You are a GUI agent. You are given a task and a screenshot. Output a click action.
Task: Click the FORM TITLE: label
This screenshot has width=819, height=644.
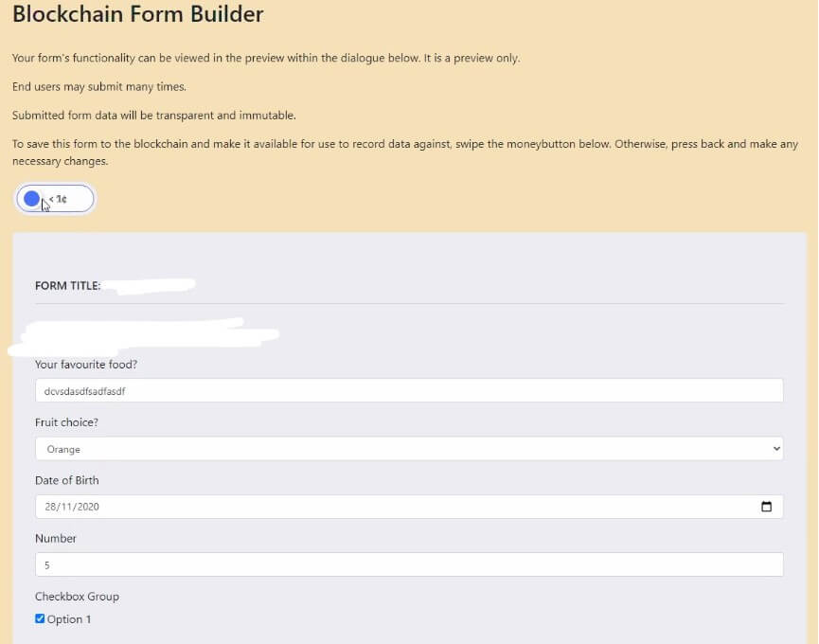click(67, 286)
